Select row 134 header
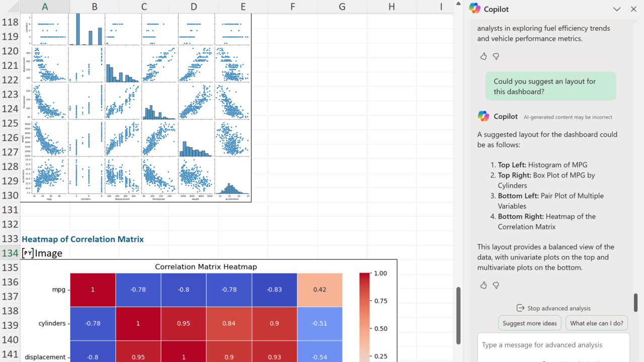Screen dimensions: 644x362 click(10, 253)
